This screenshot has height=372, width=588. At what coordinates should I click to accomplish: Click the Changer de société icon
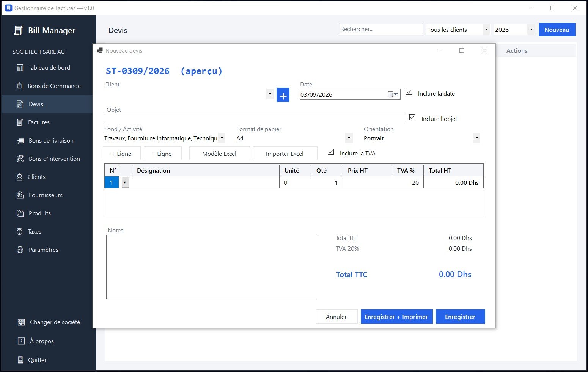coord(21,322)
